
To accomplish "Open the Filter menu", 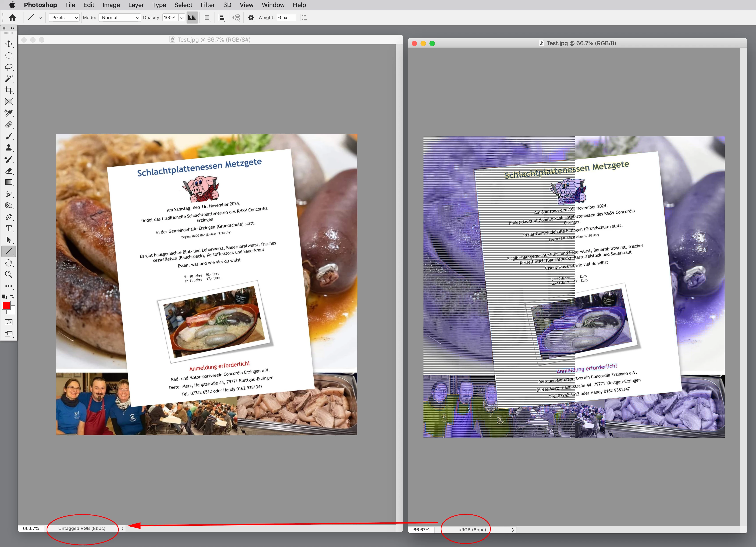I will point(207,5).
